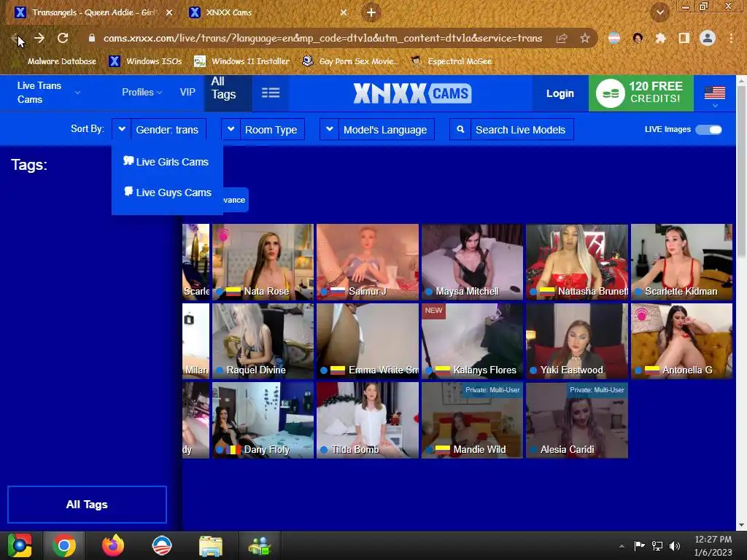Viewport: 747px width, 560px height.
Task: Focus the Search Live Models field
Action: pos(522,130)
